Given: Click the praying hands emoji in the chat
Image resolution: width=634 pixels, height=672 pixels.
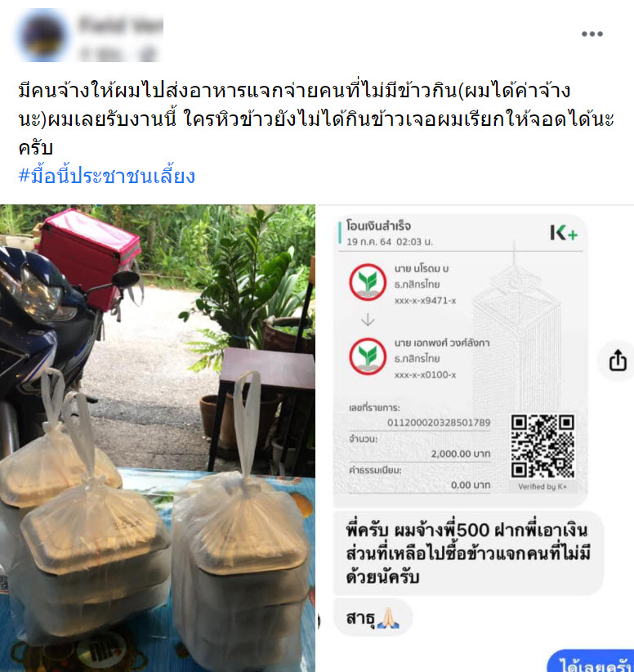Looking at the screenshot, I should [389, 618].
